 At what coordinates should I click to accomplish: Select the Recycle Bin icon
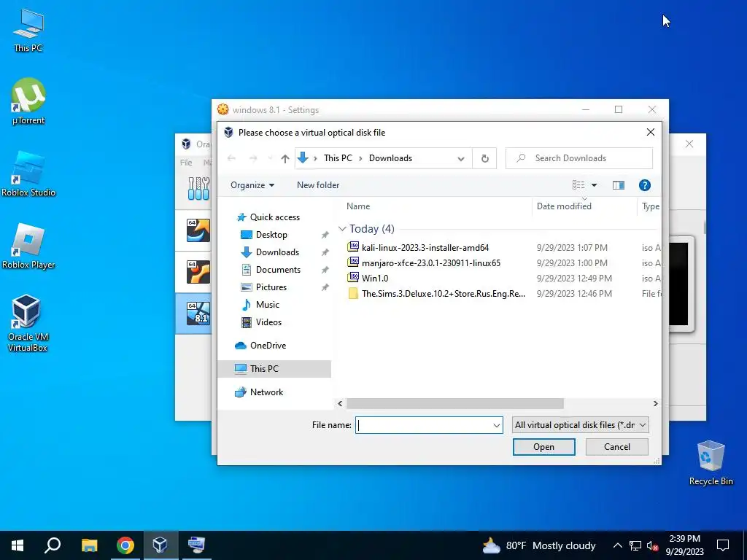tap(711, 463)
